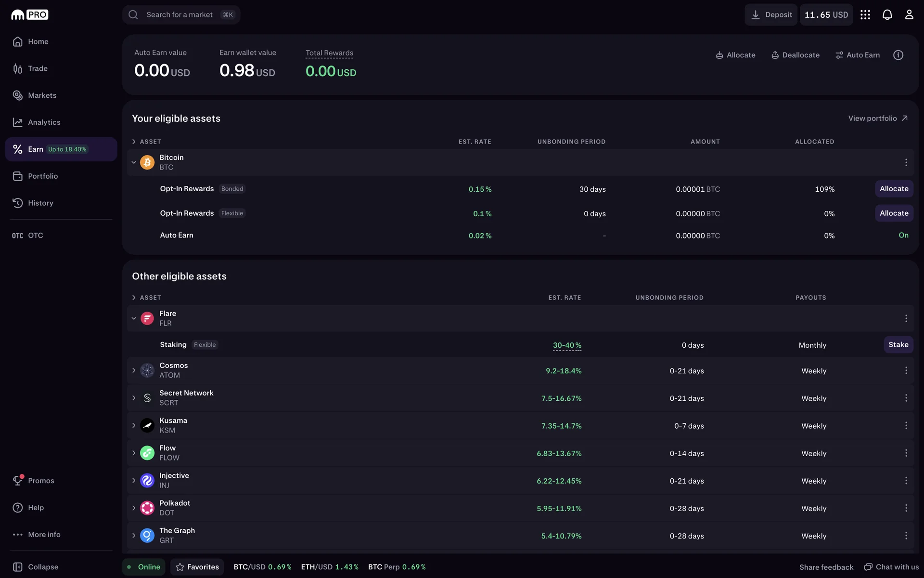
Task: Click the Kraken Pro logo
Action: [30, 15]
